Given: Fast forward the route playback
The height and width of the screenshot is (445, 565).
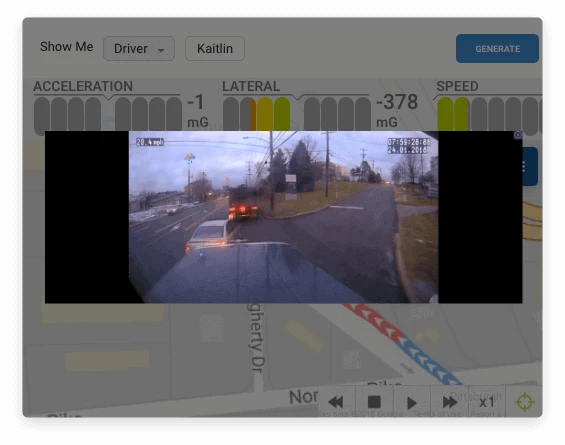Looking at the screenshot, I should click(449, 402).
